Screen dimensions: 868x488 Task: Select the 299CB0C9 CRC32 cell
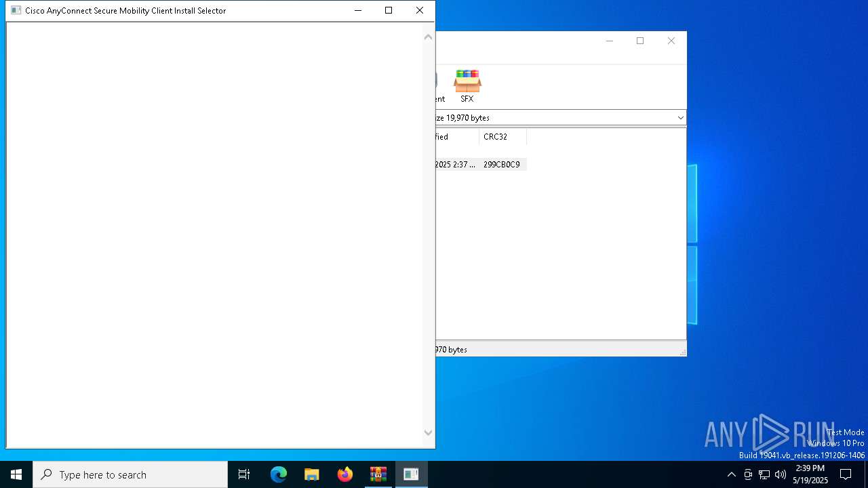(502, 165)
